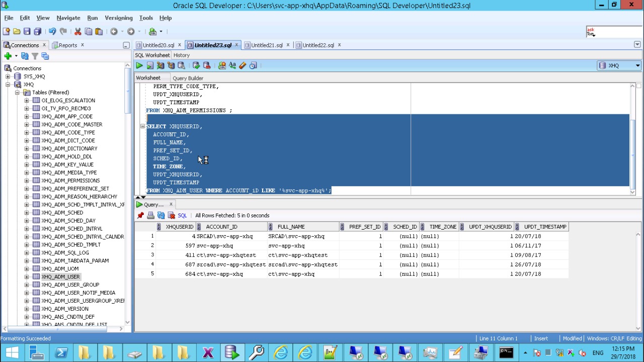The height and width of the screenshot is (362, 644).
Task: Switch to the Untitled21.sql tab
Action: point(266,44)
